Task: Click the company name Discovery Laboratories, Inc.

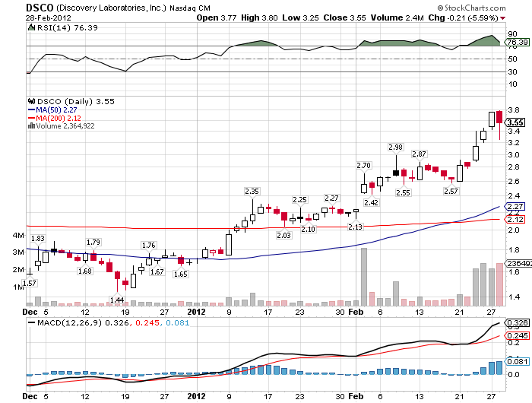Action: (x=111, y=8)
